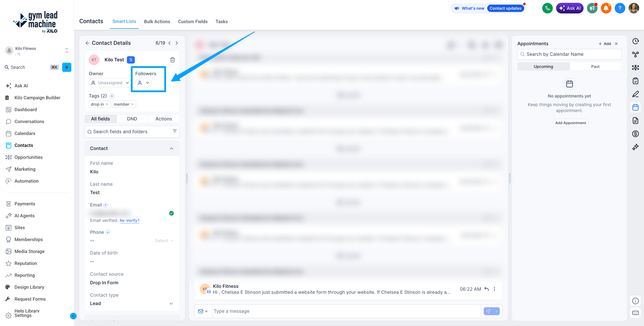Screen dimensions: 644x326
Task: Switch appointments view to Past
Action: point(595,67)
